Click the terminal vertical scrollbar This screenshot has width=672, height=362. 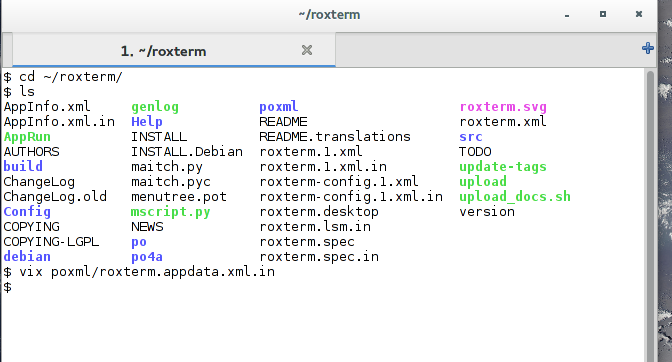click(650, 215)
